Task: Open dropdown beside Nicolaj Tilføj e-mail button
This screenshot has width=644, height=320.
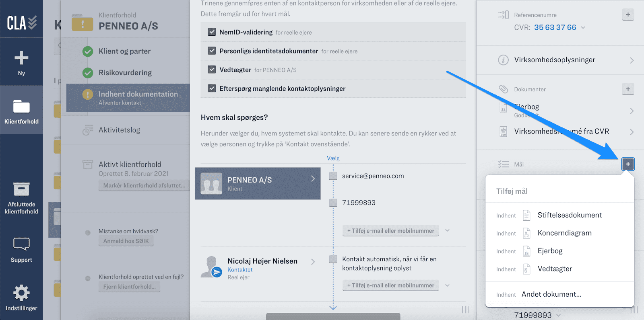Action: (x=447, y=285)
